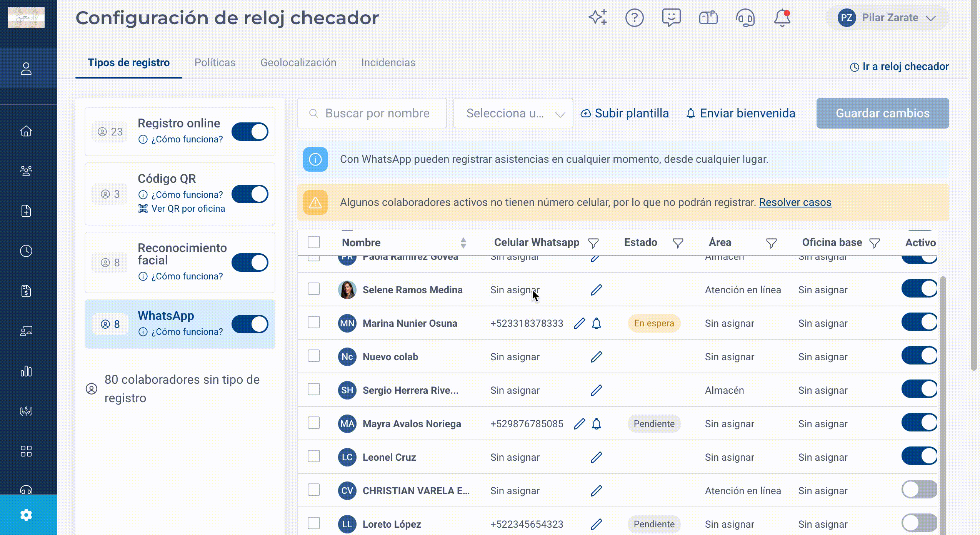This screenshot has height=535, width=980.
Task: Send reminder bell for Marina Nunier Osuna
Action: [596, 323]
